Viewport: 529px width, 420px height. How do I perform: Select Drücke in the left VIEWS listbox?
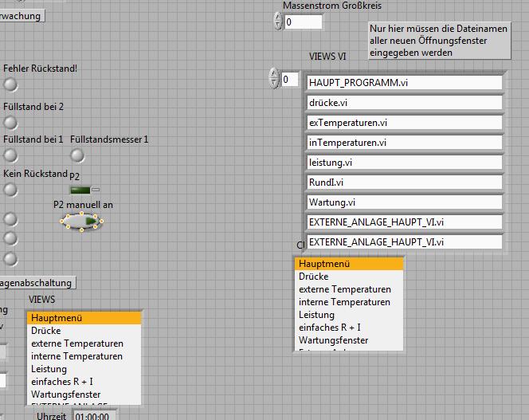[84, 331]
